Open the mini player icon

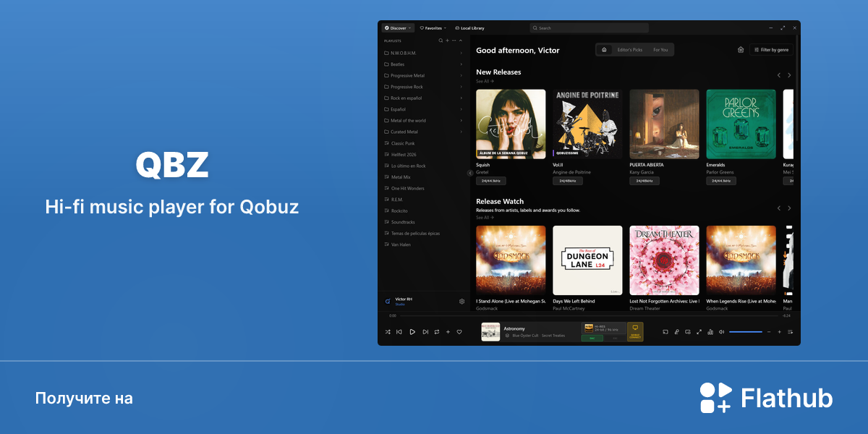tap(688, 332)
